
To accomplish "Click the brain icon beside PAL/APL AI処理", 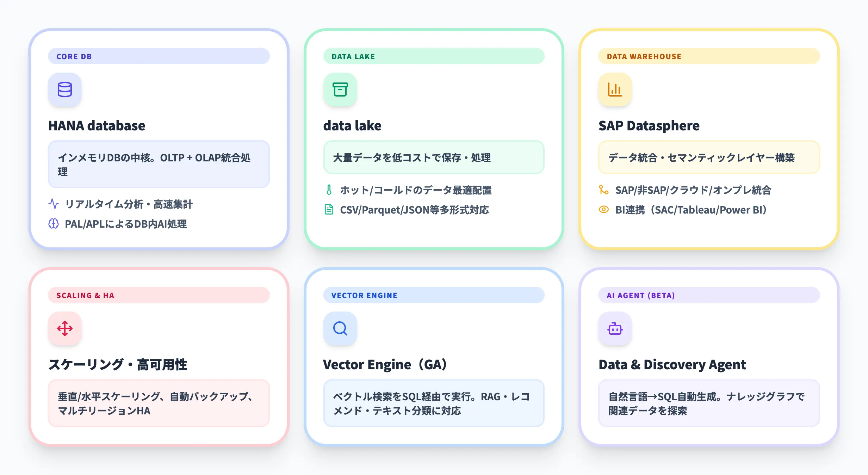I will pos(53,224).
